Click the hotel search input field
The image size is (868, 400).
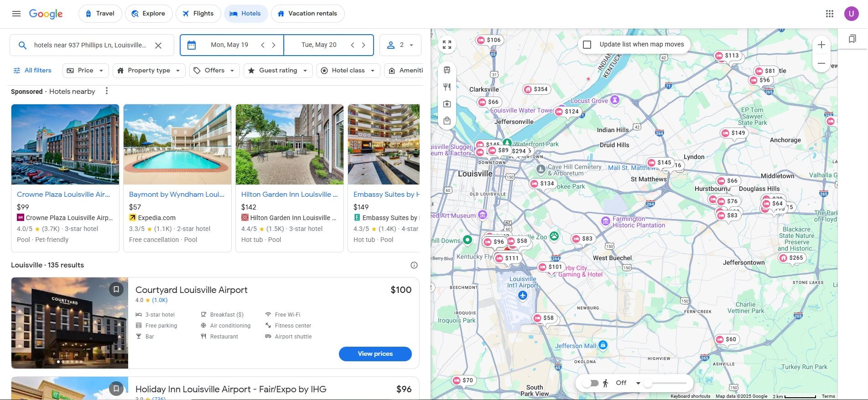point(90,45)
